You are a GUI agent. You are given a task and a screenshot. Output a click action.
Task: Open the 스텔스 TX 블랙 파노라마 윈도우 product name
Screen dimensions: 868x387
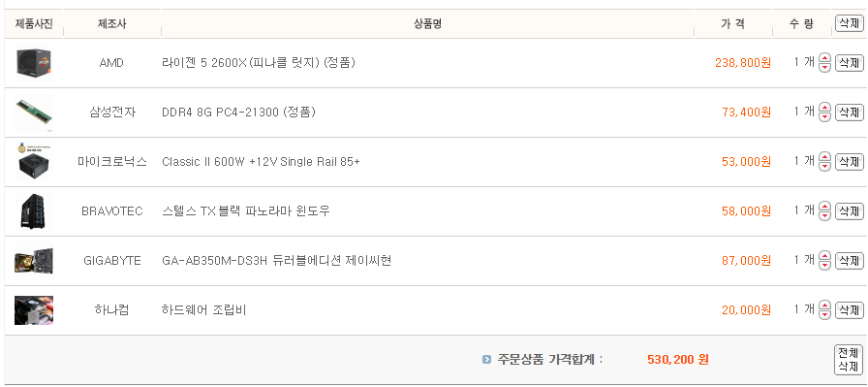tap(246, 210)
